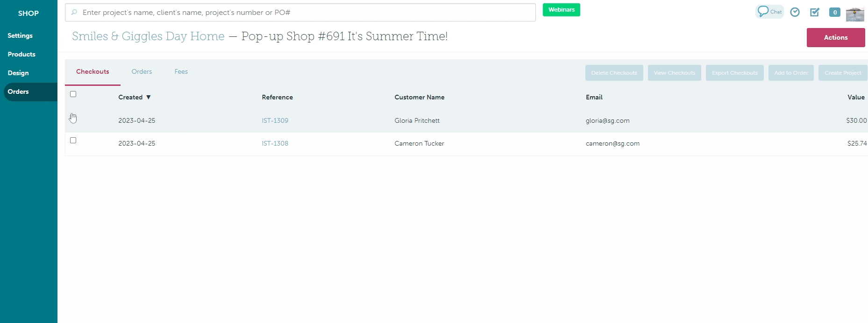
Task: Open the user profile avatar
Action: (855, 14)
